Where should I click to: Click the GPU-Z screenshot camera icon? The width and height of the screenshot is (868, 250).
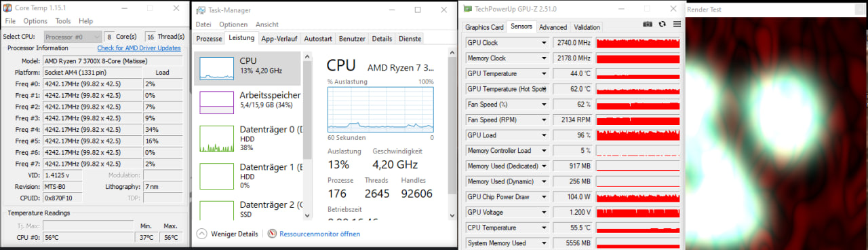(x=647, y=24)
